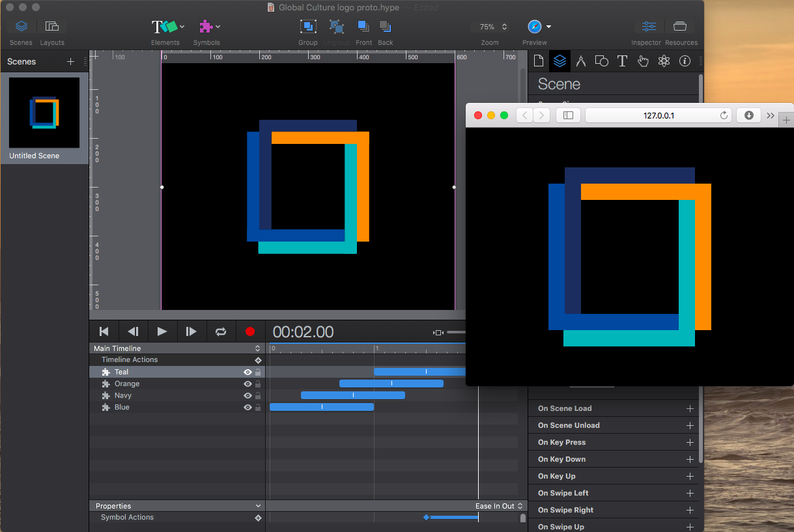Click the Group toolbar icon
This screenshot has width=794, height=532.
point(308,27)
